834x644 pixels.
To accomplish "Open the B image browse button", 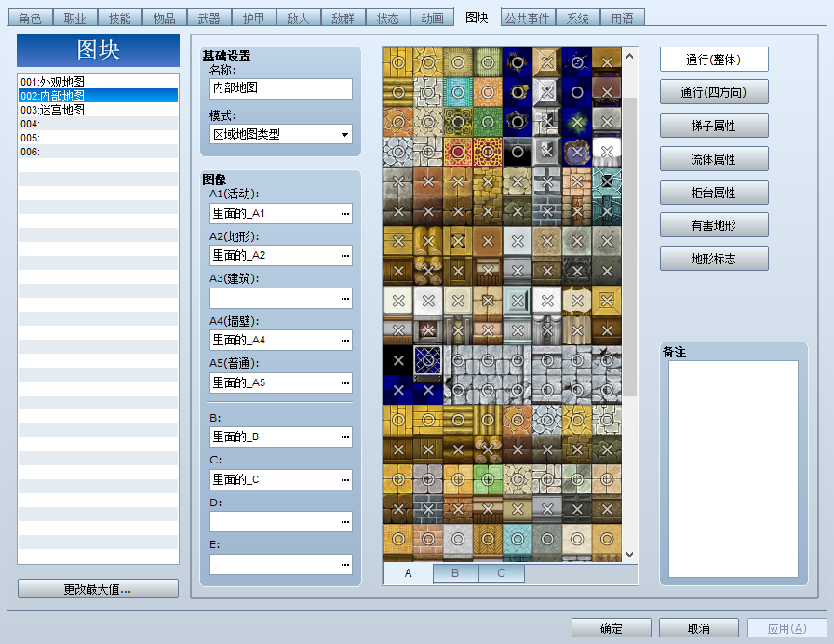I will (345, 437).
